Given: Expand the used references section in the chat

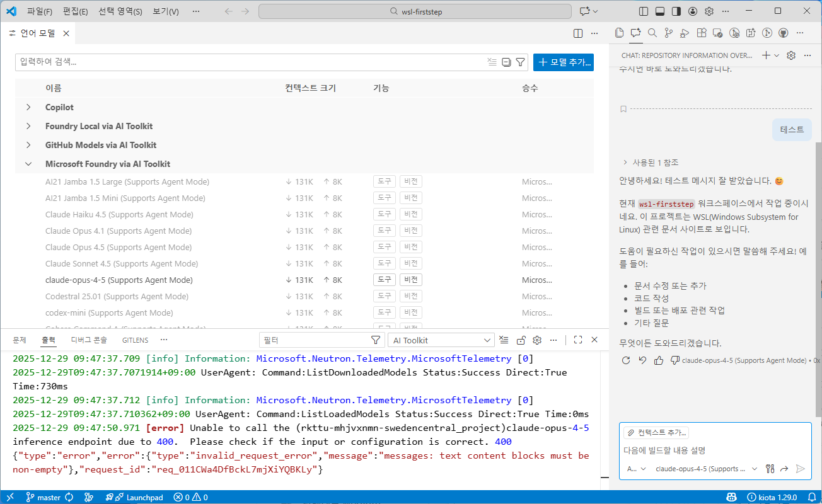Looking at the screenshot, I should click(651, 162).
